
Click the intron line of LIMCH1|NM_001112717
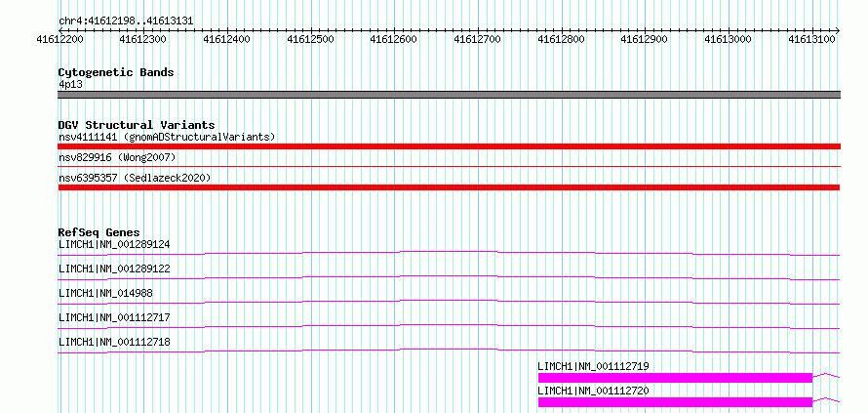[449, 326]
